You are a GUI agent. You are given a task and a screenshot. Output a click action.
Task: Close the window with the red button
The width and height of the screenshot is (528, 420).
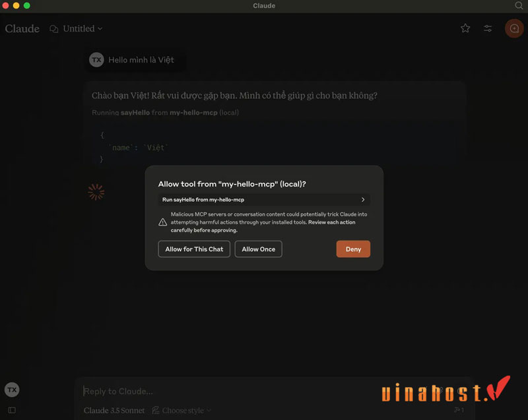(6, 5)
